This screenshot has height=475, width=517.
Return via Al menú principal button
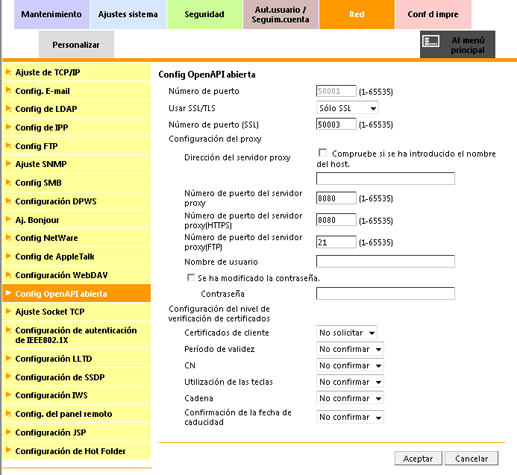[457, 44]
